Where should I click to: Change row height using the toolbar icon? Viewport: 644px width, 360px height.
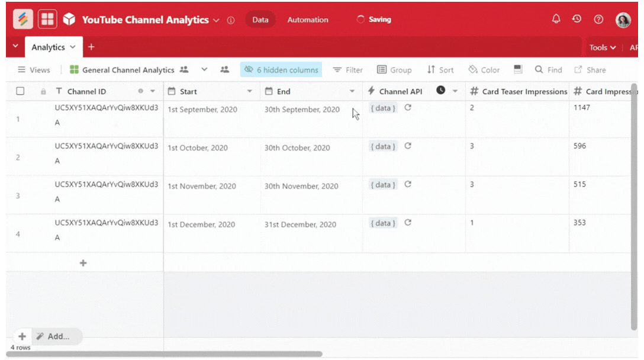[x=518, y=69]
